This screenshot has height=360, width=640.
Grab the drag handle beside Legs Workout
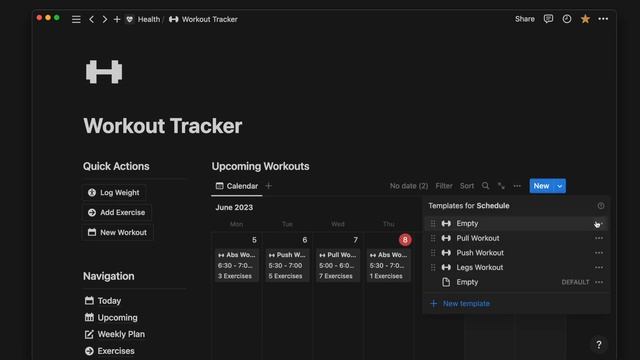click(x=433, y=268)
